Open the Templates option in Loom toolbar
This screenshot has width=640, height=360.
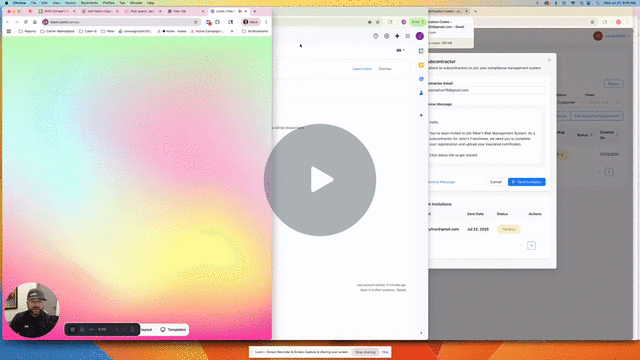[173, 329]
